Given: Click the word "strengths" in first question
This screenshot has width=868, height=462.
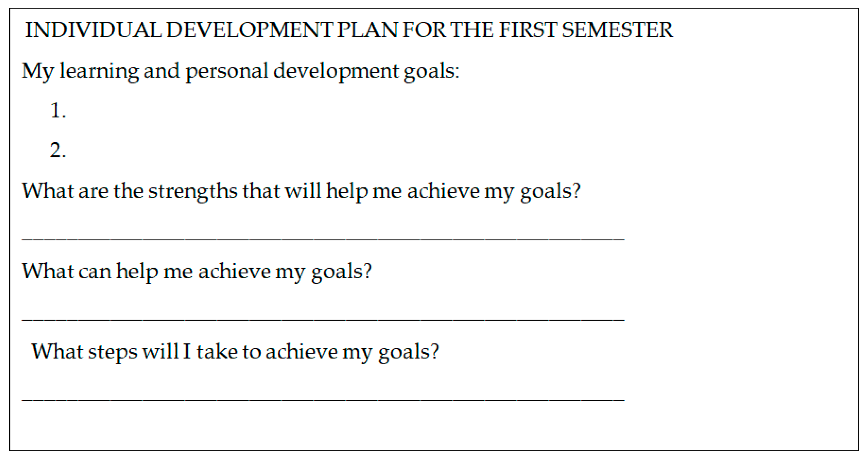Looking at the screenshot, I should coord(193,191).
